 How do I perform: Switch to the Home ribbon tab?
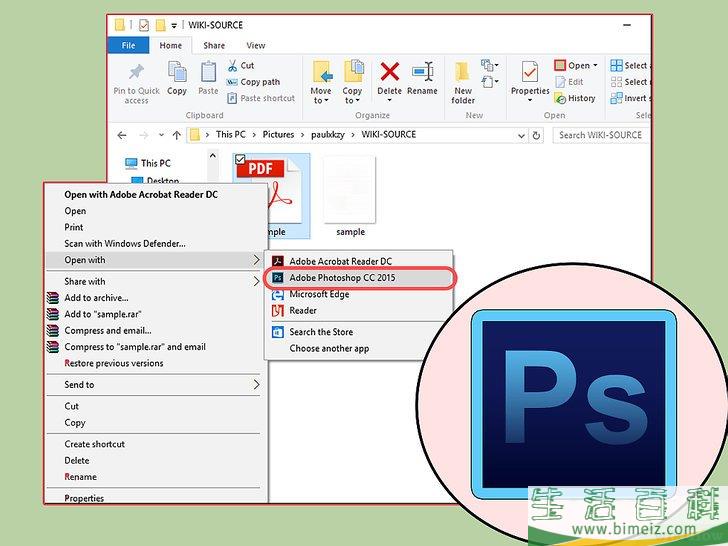170,46
